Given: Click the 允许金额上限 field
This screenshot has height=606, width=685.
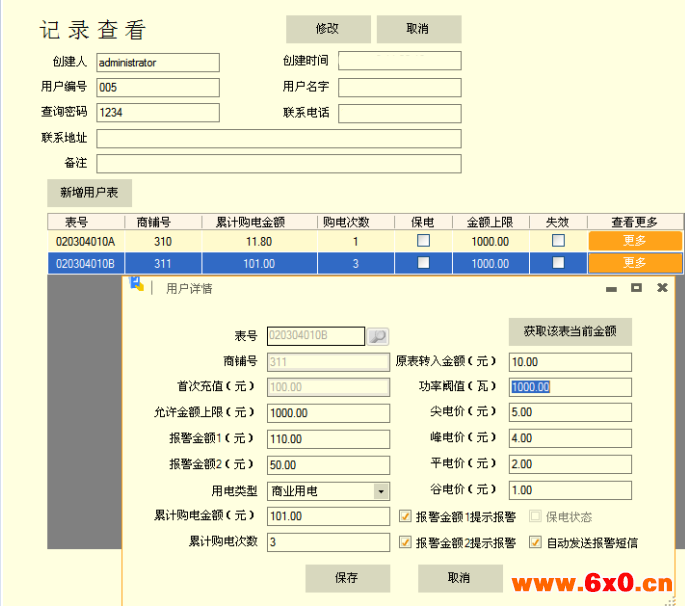Looking at the screenshot, I should (329, 413).
